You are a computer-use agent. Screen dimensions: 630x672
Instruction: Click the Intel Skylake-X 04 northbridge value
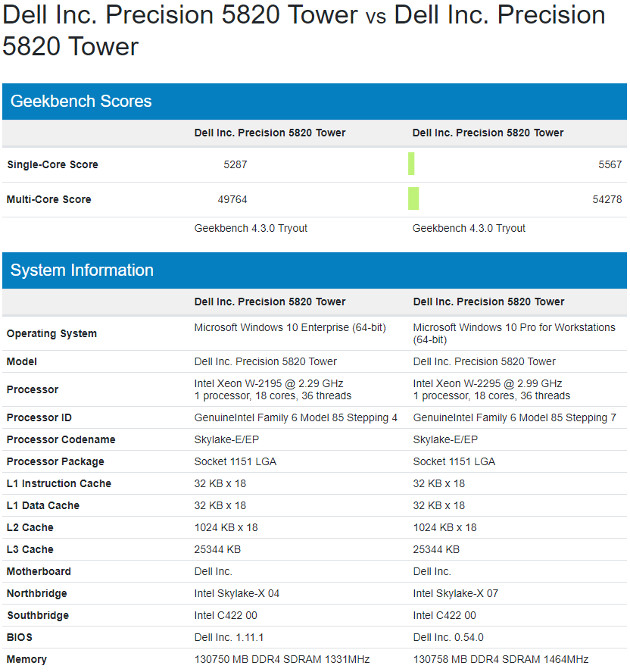[237, 593]
